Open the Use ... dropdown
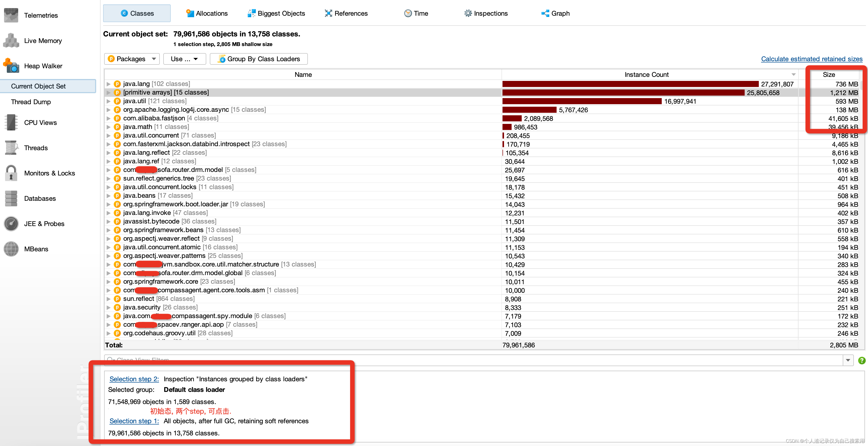Image resolution: width=868 pixels, height=446 pixels. point(184,59)
